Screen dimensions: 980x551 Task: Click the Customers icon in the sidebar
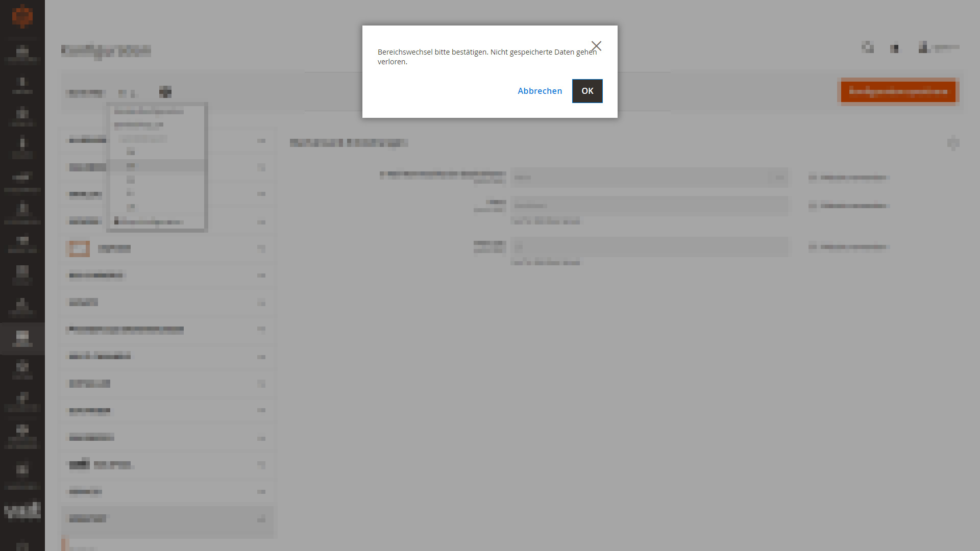[x=22, y=146]
